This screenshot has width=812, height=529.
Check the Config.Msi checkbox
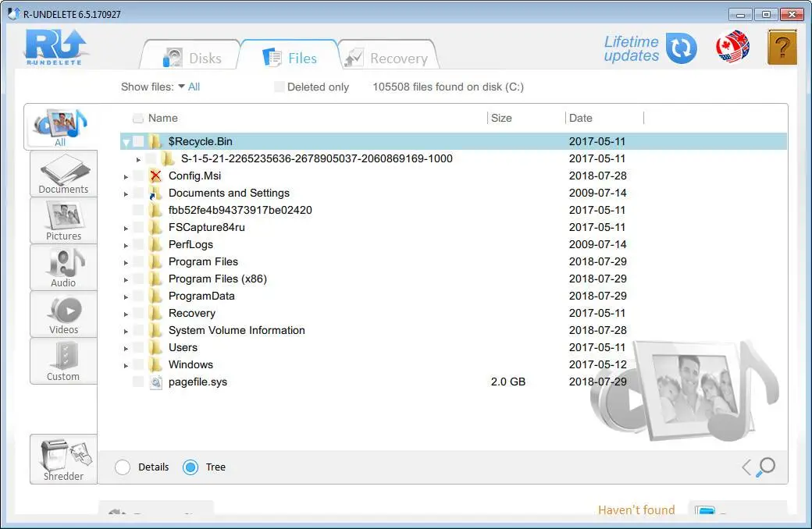pyautogui.click(x=137, y=176)
